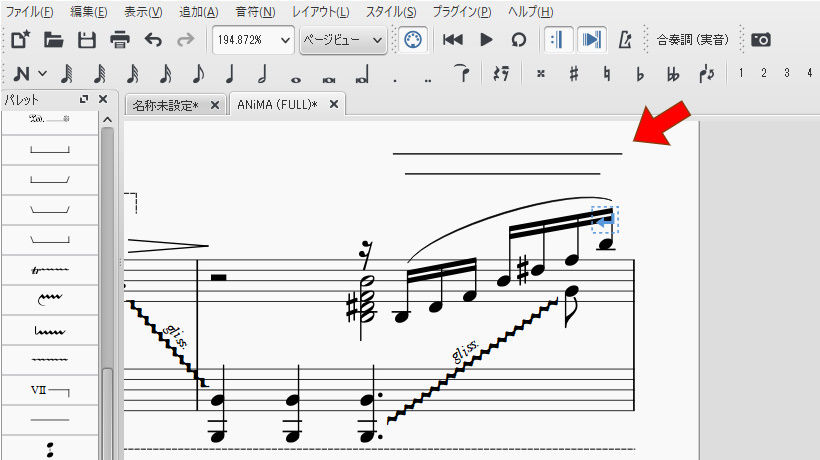Toggle pan score during playback

point(591,40)
